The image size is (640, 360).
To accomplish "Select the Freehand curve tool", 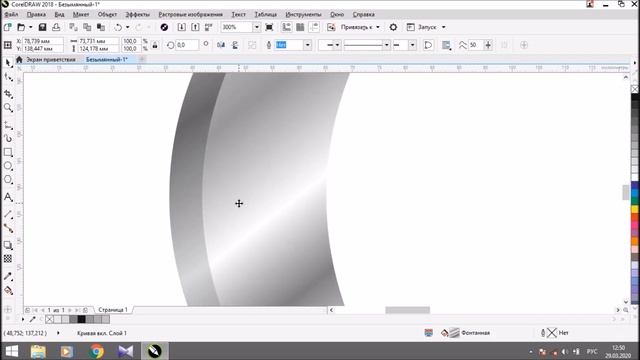I will pos(8,125).
